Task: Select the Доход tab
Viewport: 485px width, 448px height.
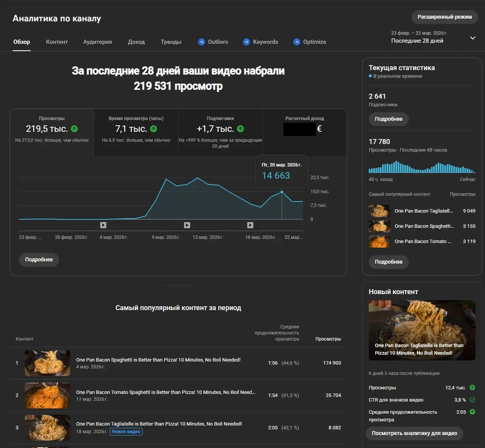Action: (x=136, y=42)
